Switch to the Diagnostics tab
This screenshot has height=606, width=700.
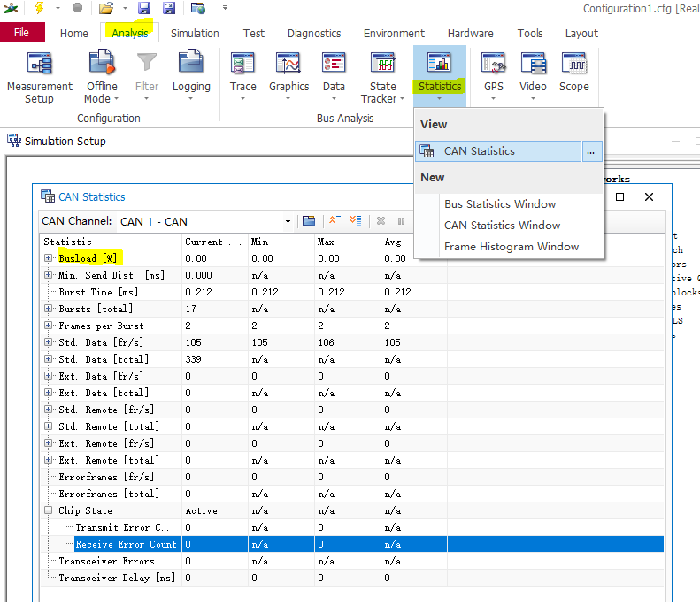(314, 34)
